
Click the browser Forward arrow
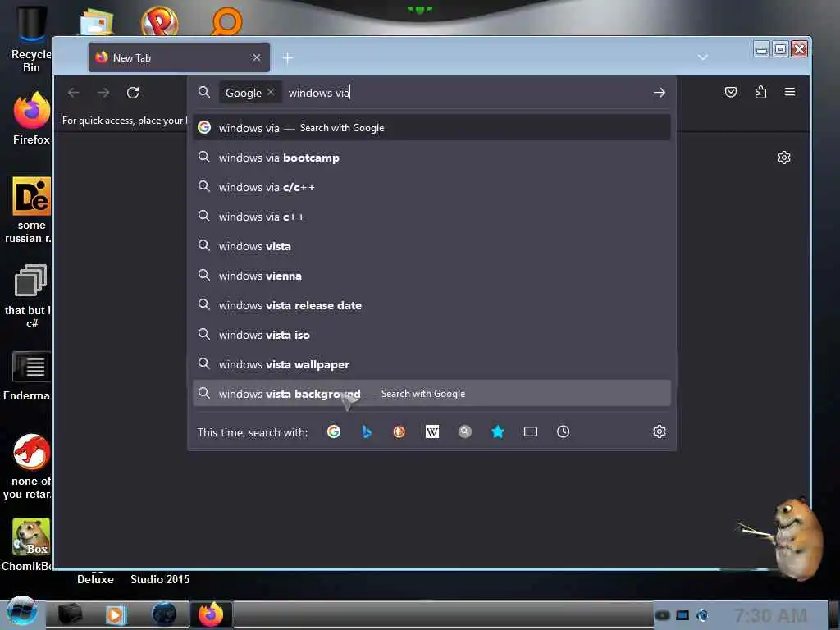(x=103, y=93)
